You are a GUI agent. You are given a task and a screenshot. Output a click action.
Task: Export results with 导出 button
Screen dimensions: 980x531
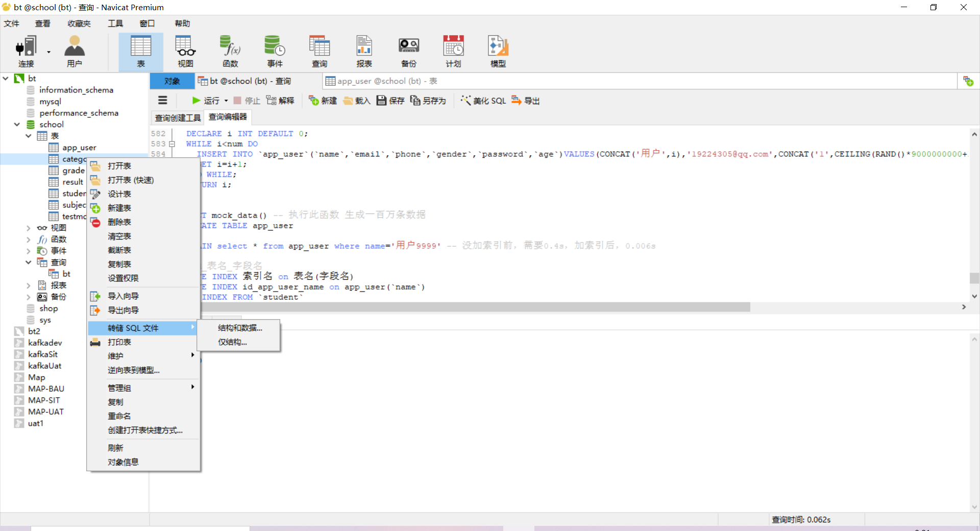[525, 101]
